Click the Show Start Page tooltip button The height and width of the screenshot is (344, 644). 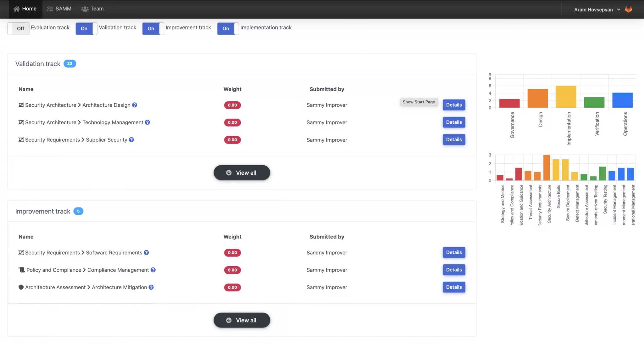[x=419, y=102]
